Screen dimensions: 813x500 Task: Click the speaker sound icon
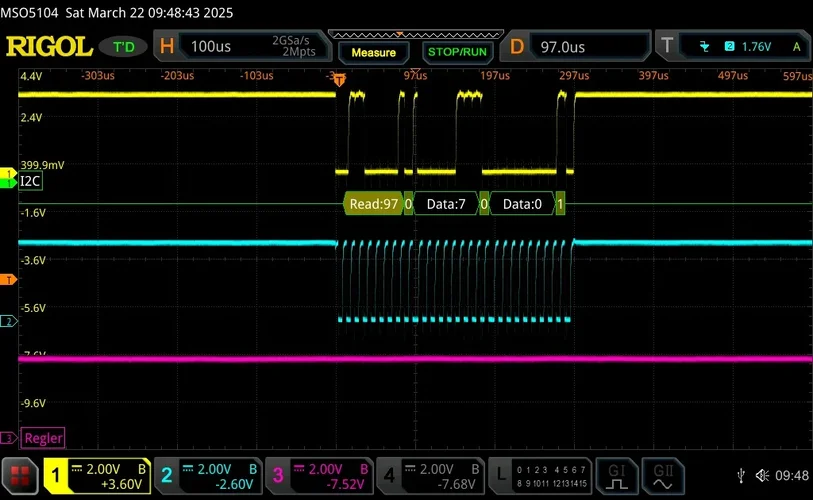coord(762,475)
